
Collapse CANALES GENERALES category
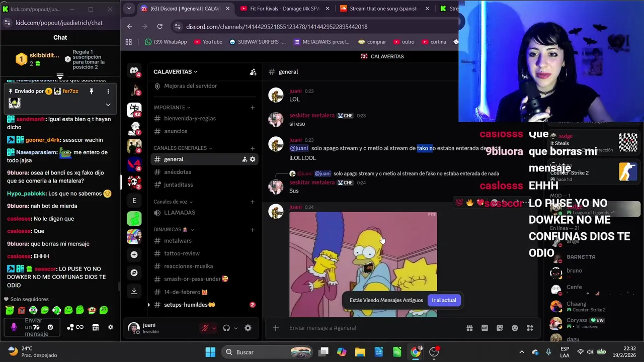183,148
